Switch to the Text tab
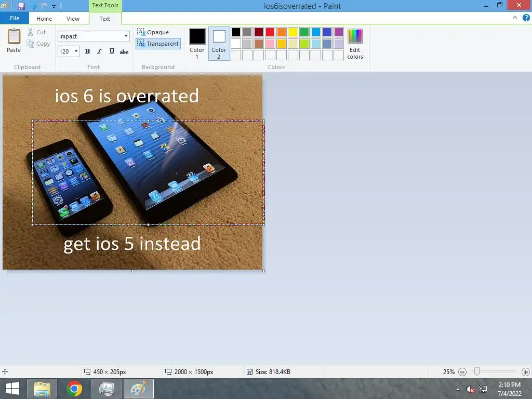The height and width of the screenshot is (399, 532). (x=105, y=19)
